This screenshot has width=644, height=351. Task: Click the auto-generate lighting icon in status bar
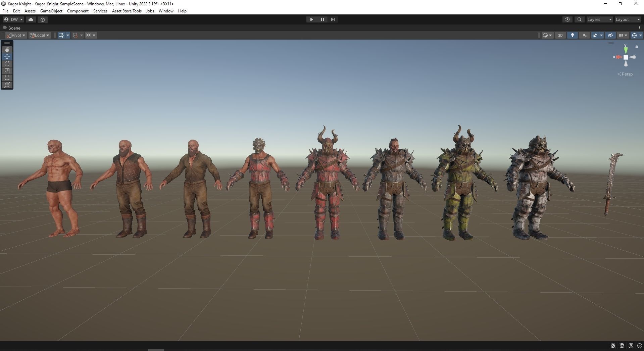631,346
